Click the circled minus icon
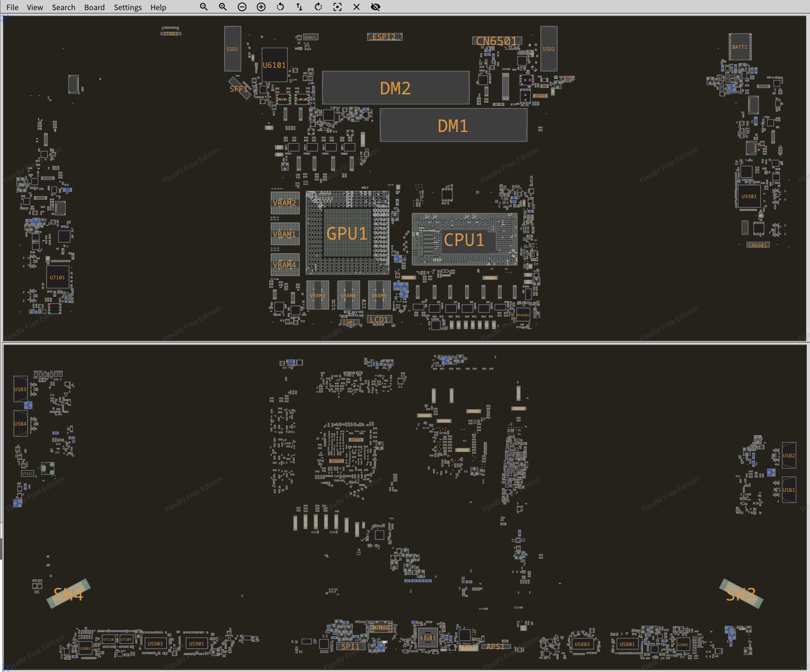The height and width of the screenshot is (672, 810). 242,7
